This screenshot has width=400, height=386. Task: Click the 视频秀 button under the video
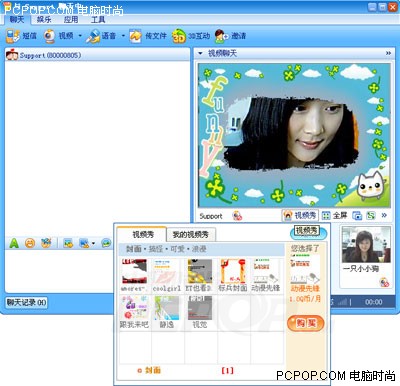[x=300, y=216]
